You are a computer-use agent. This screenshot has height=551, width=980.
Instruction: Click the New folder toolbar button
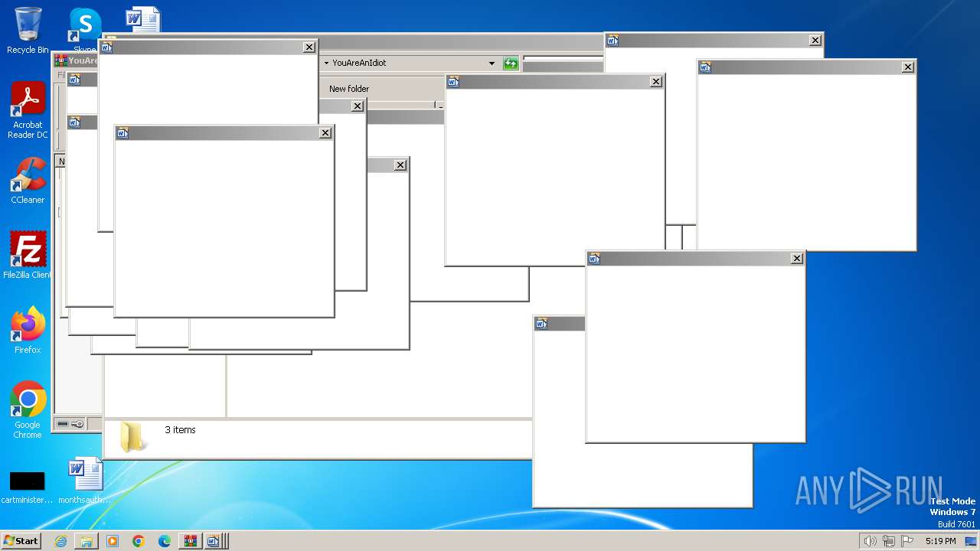(349, 89)
